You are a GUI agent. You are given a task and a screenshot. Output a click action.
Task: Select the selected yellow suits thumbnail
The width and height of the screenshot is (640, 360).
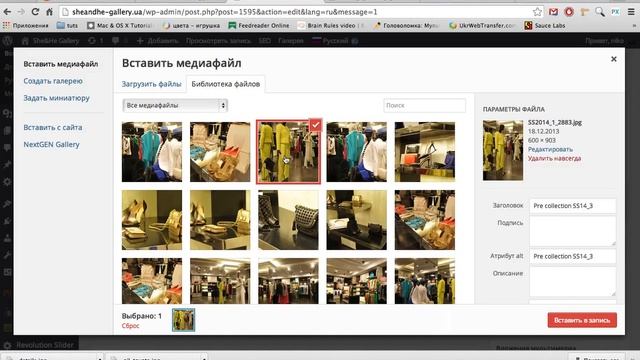[288, 152]
